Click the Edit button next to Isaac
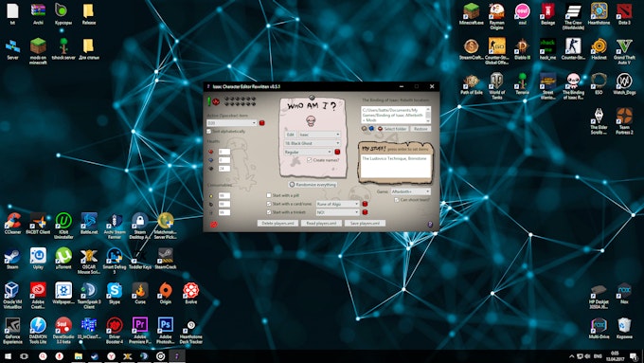Image resolution: width=644 pixels, height=363 pixels. click(x=291, y=135)
